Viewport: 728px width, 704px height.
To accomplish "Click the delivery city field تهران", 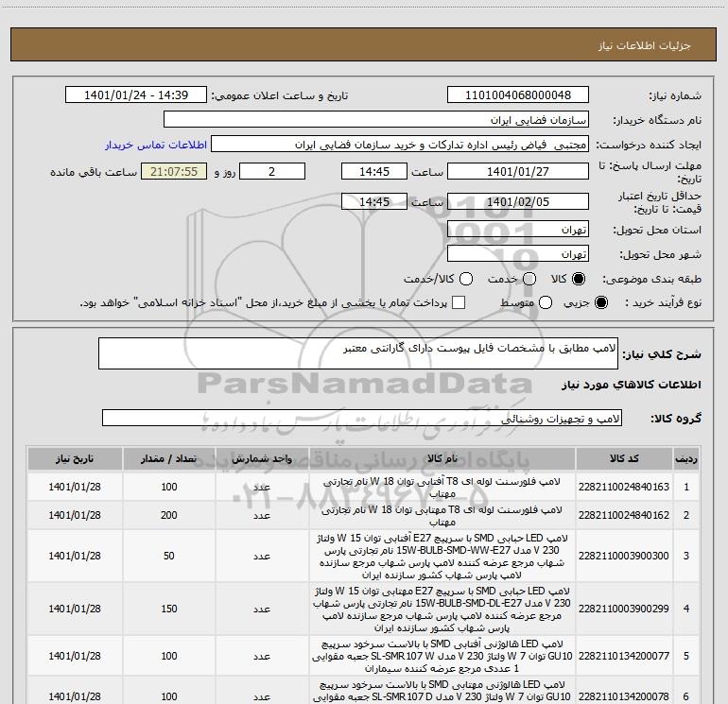I will coord(518,254).
